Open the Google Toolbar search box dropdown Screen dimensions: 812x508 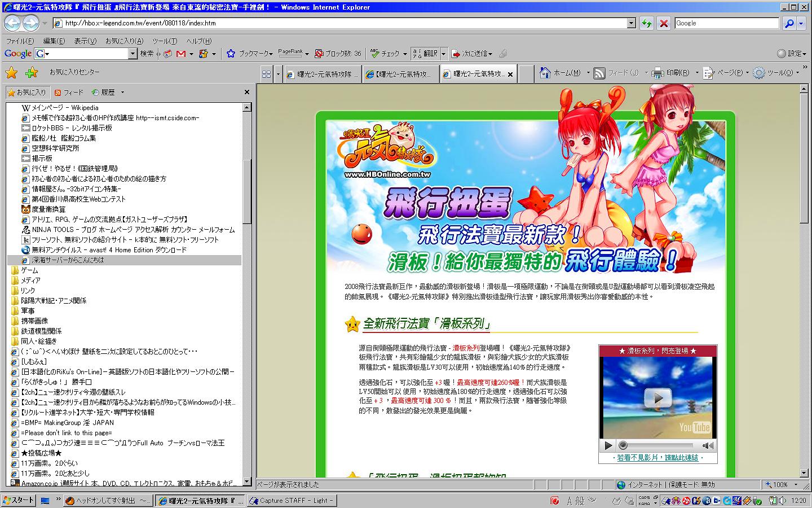coord(133,54)
